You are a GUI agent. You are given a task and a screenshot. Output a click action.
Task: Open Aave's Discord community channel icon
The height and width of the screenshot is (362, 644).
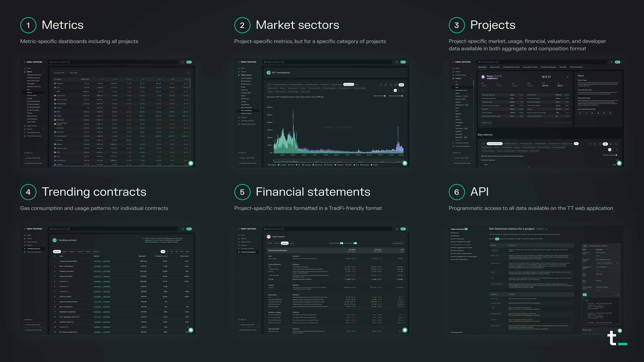[x=598, y=113]
